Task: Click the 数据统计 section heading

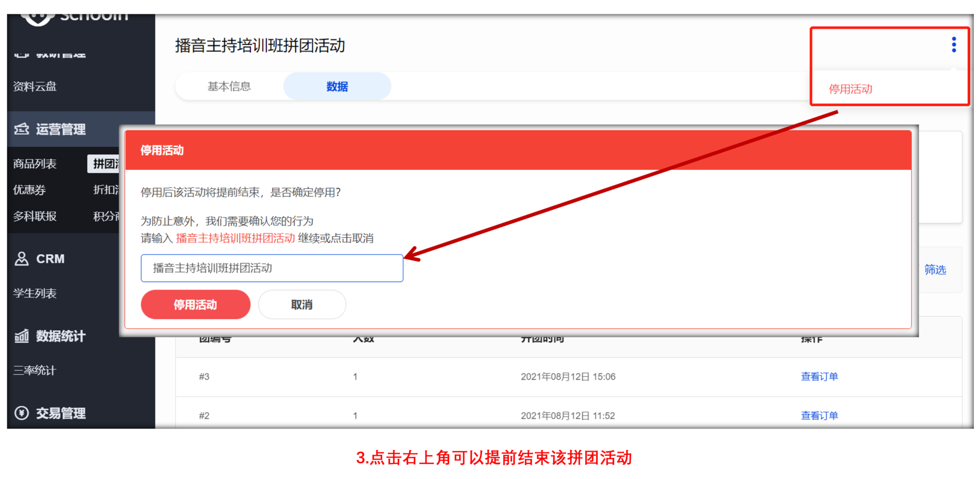Action: pyautogui.click(x=61, y=336)
